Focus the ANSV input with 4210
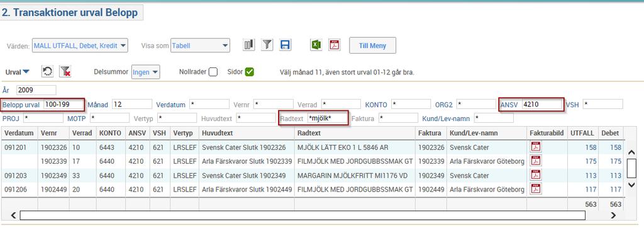 click(x=541, y=105)
